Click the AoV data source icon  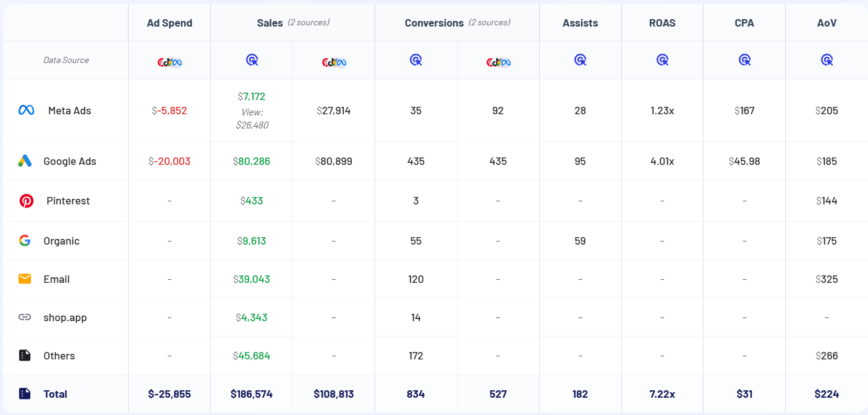(x=827, y=60)
